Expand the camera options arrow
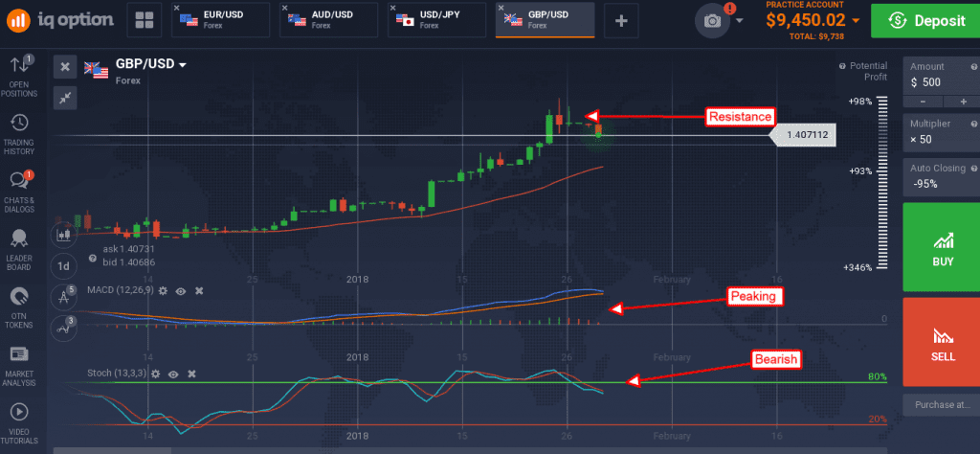 (x=740, y=21)
